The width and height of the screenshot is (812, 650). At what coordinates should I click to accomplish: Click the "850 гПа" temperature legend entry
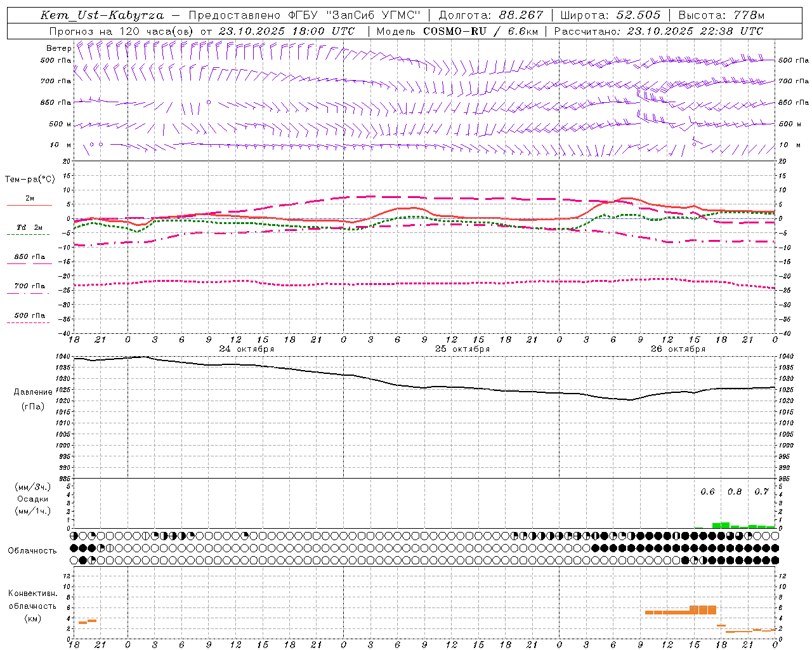point(30,257)
